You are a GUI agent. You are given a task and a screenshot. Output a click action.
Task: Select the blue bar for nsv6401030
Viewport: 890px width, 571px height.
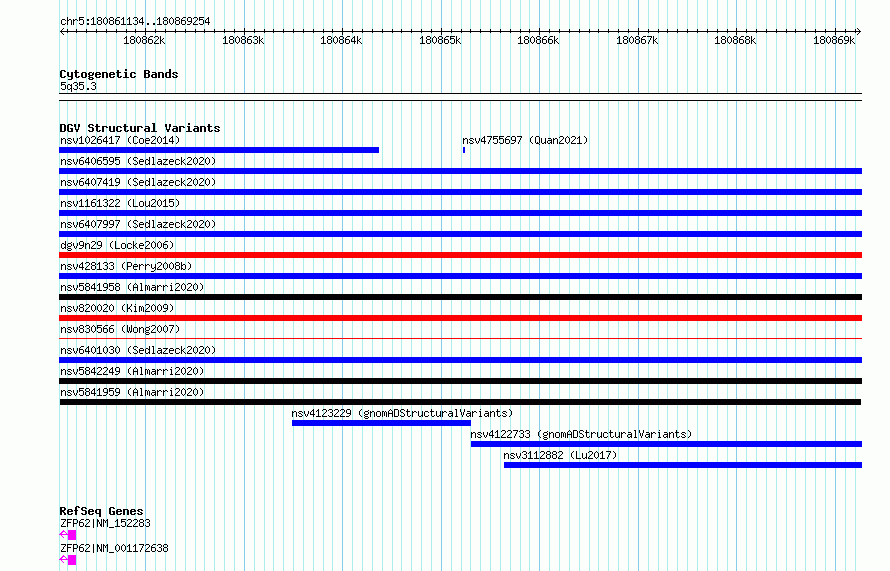pos(460,360)
